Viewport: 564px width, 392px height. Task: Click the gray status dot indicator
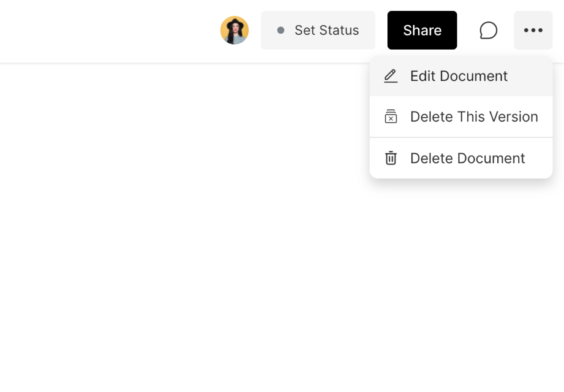point(281,30)
